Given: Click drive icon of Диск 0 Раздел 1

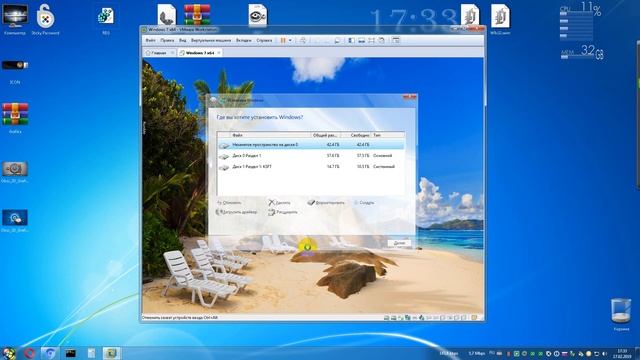Looking at the screenshot, I should pos(224,156).
